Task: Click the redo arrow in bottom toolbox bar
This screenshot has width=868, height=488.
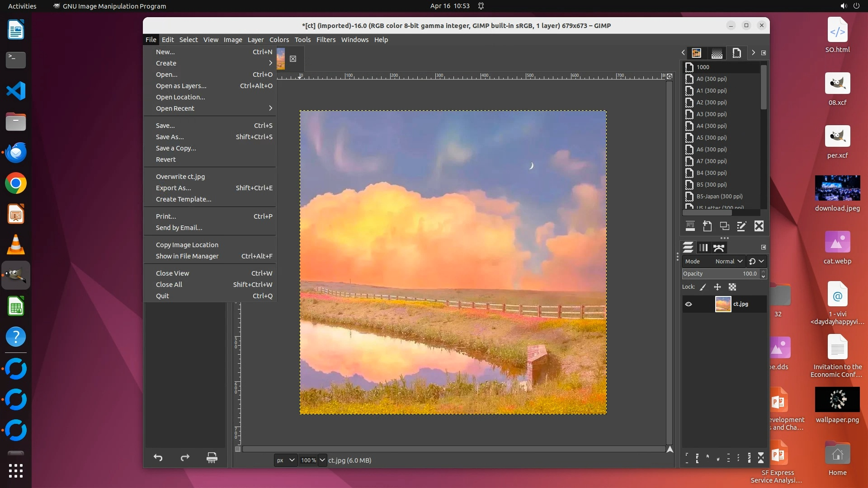Action: click(185, 458)
